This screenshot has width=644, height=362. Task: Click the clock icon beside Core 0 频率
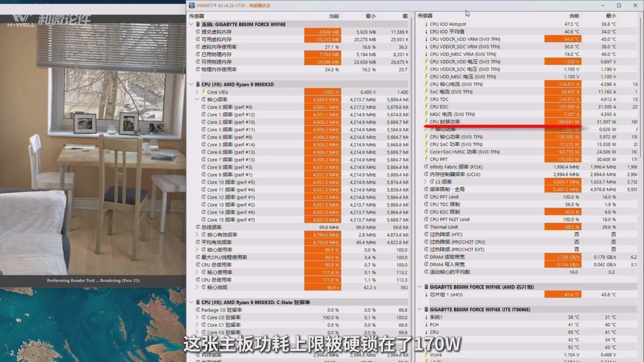204,107
